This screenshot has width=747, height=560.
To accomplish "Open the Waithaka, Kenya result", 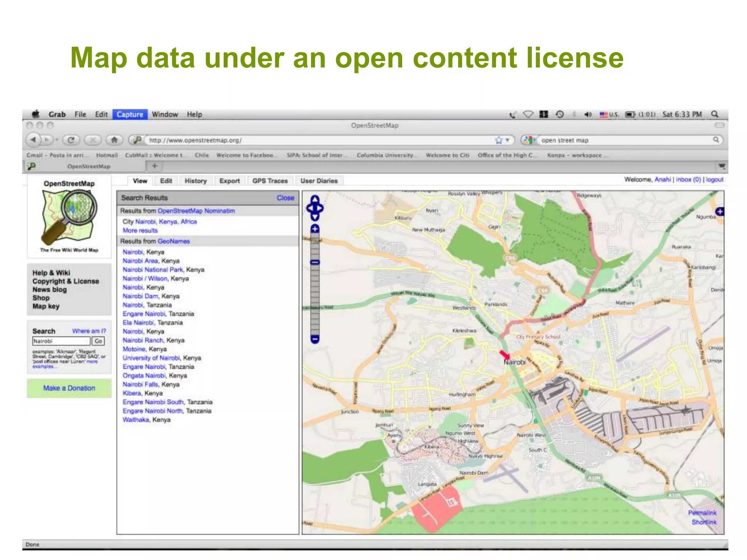I will click(x=136, y=420).
